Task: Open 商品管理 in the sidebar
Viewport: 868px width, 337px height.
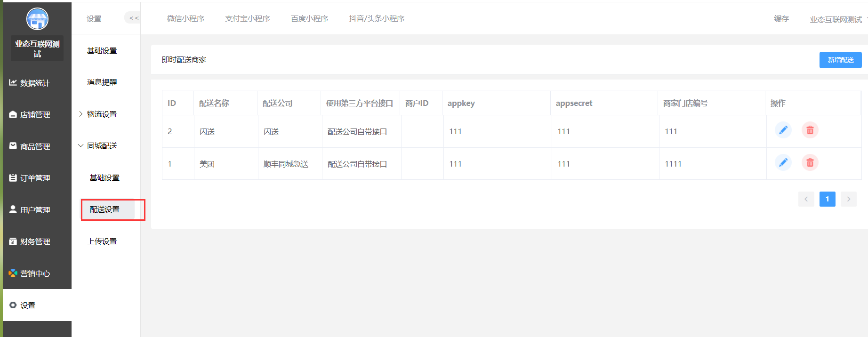Action: pos(37,146)
